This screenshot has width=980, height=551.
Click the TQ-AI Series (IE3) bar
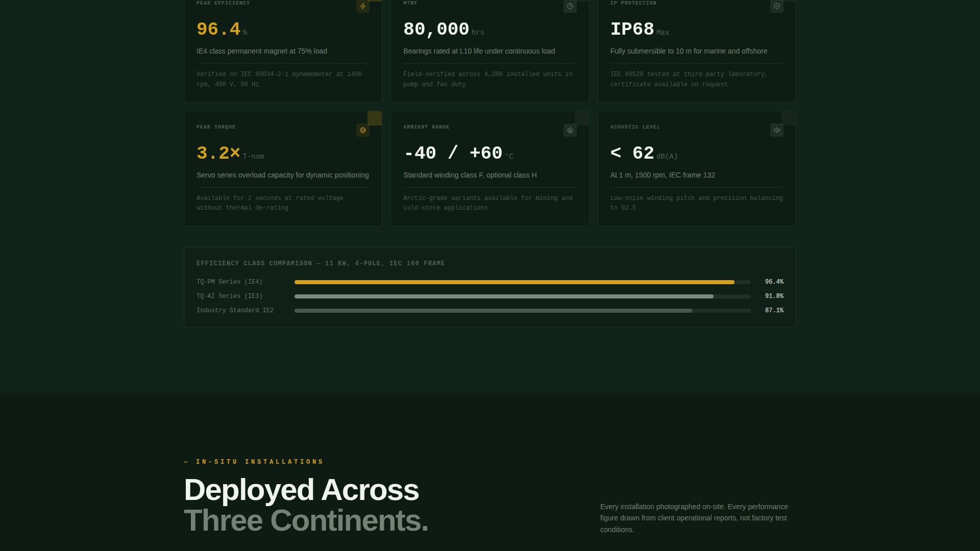click(x=503, y=296)
